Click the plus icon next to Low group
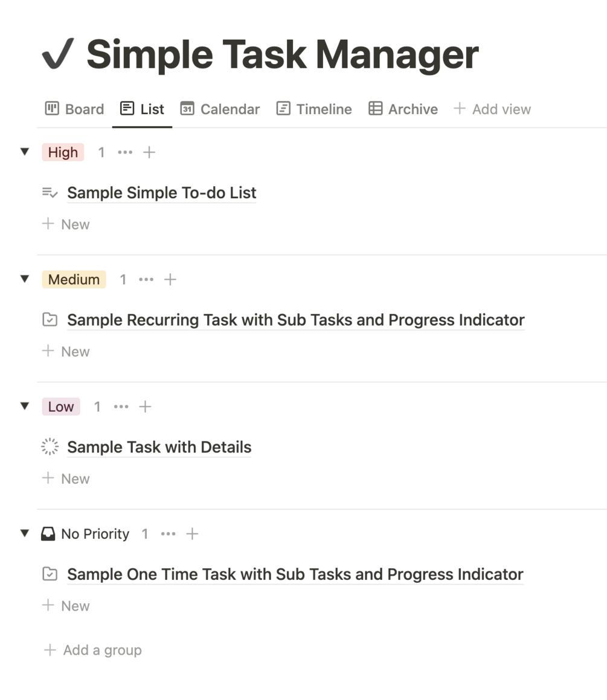 coord(145,406)
